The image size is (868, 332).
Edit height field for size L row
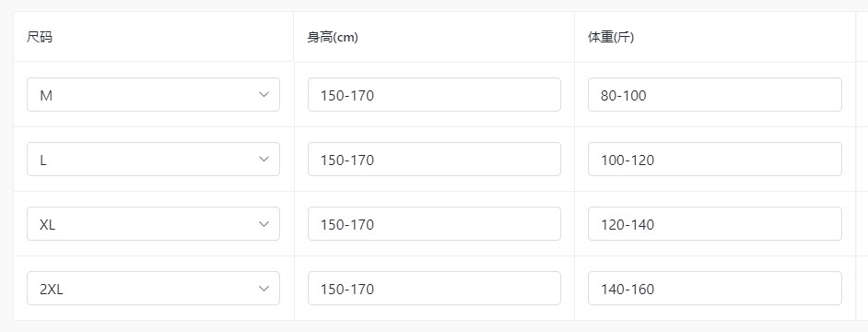434,160
